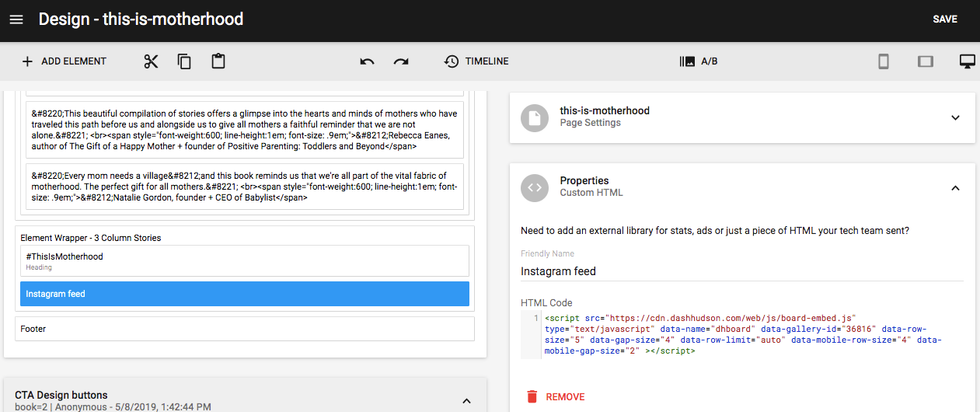Open the Timeline history
This screenshot has height=412, width=980.
pos(476,61)
